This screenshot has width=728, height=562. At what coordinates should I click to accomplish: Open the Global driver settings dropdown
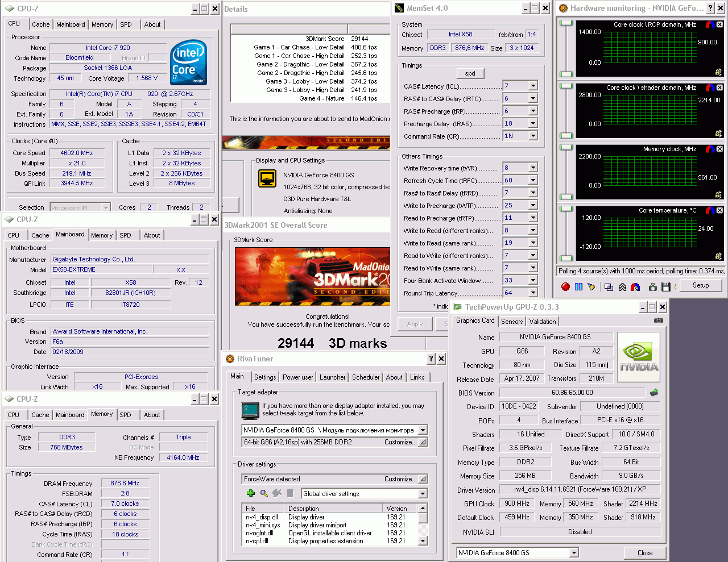423,494
